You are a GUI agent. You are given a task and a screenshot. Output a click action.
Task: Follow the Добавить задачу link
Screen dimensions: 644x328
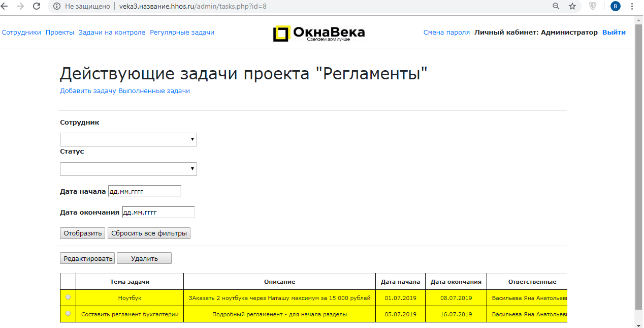(88, 91)
